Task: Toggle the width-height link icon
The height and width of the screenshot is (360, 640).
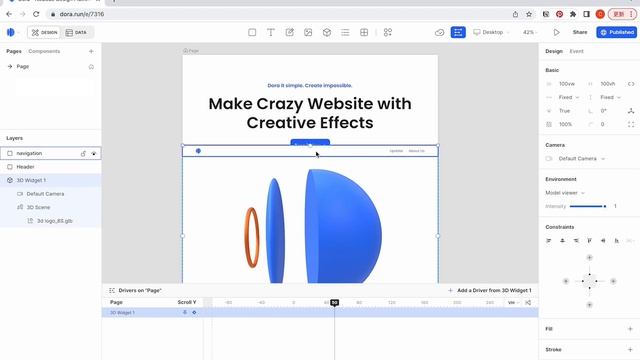Action: tap(631, 84)
